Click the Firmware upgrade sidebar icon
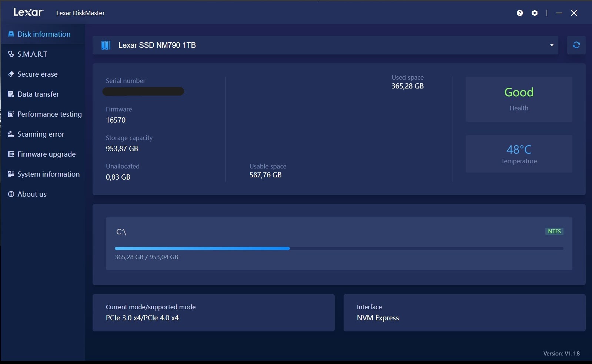 pos(11,154)
